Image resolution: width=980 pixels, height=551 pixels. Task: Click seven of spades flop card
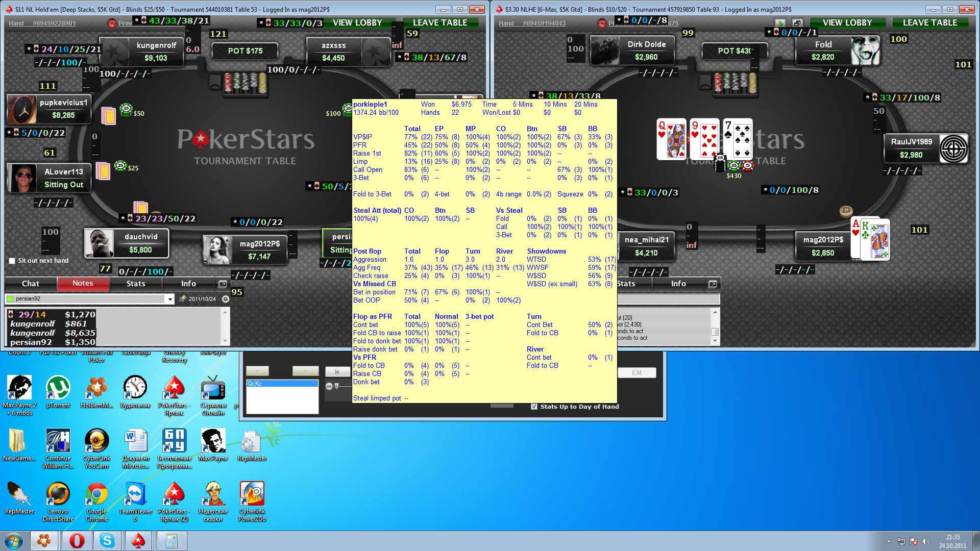pos(738,139)
